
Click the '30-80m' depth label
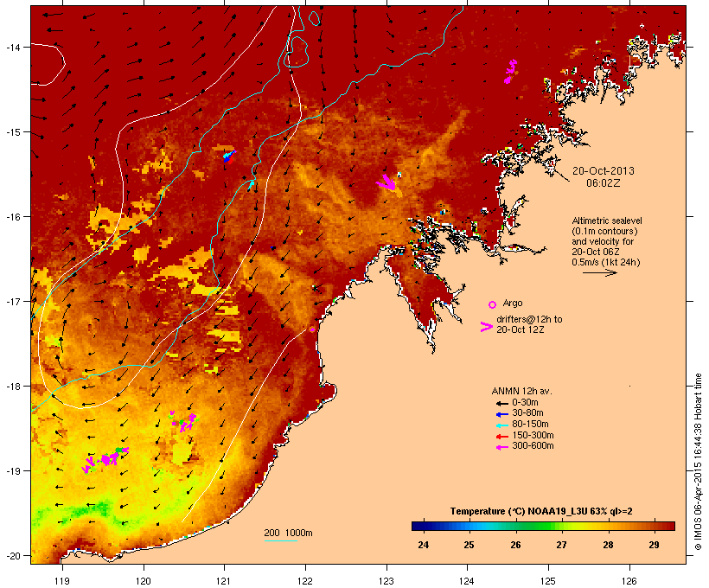(527, 413)
